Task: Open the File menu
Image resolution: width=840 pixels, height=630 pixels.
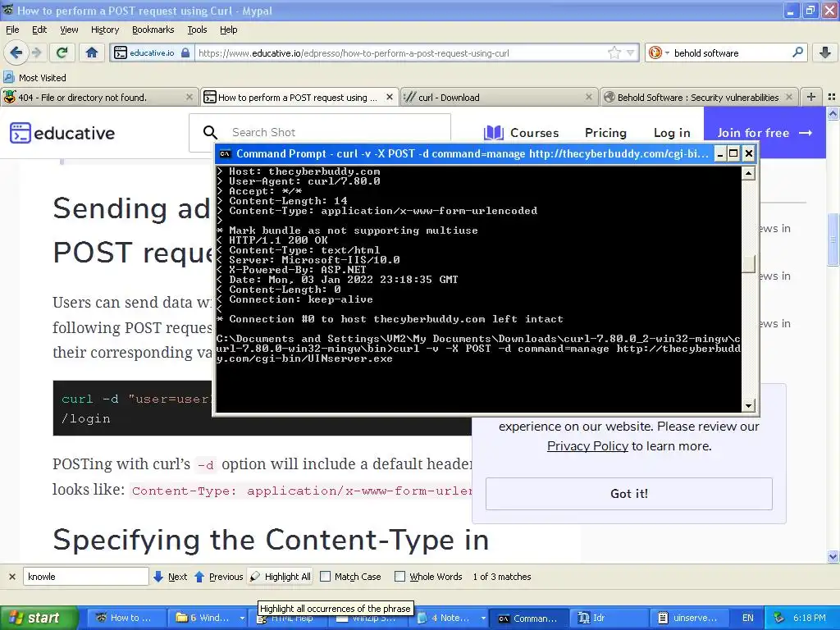Action: pos(12,30)
